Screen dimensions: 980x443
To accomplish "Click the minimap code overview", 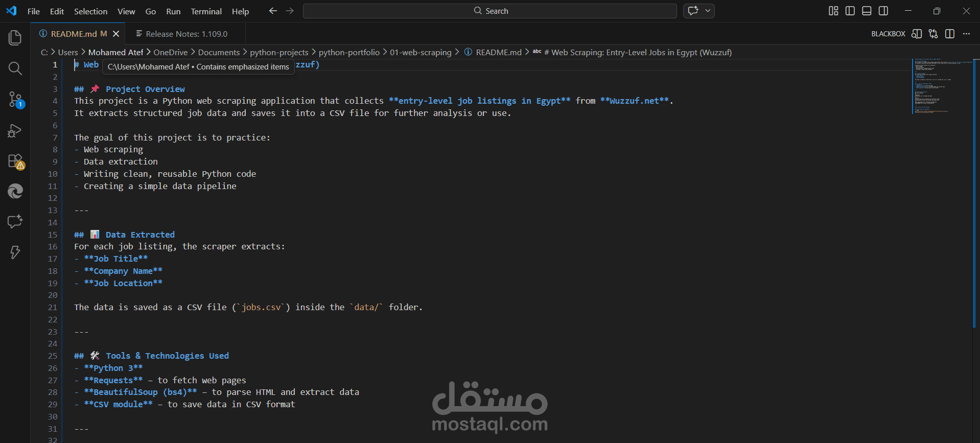I will click(x=942, y=86).
